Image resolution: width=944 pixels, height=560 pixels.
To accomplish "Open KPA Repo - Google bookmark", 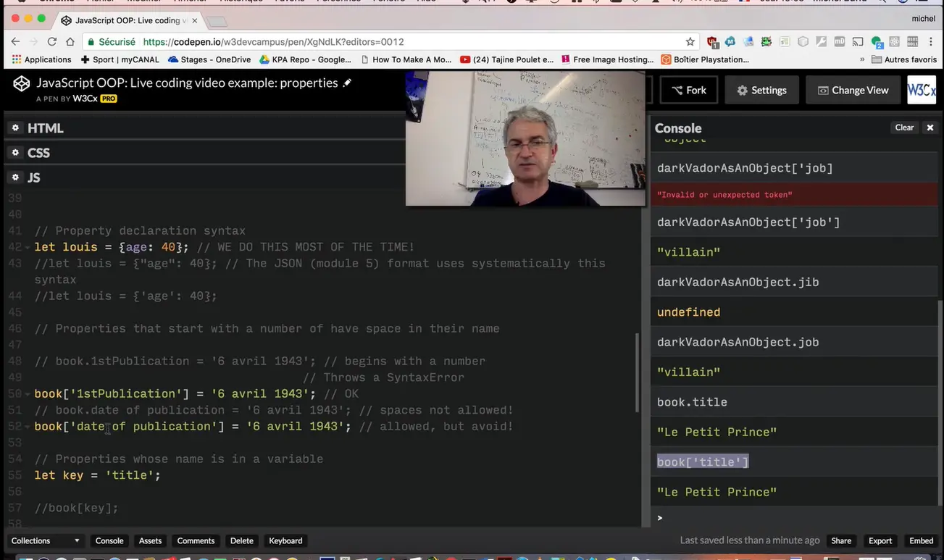I will pos(305,60).
